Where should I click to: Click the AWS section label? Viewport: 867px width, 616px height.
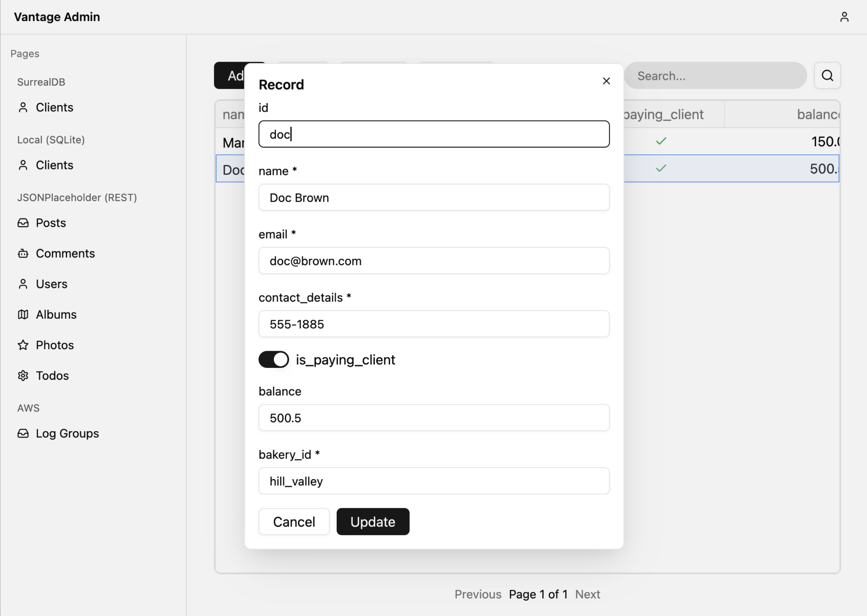pyautogui.click(x=28, y=408)
